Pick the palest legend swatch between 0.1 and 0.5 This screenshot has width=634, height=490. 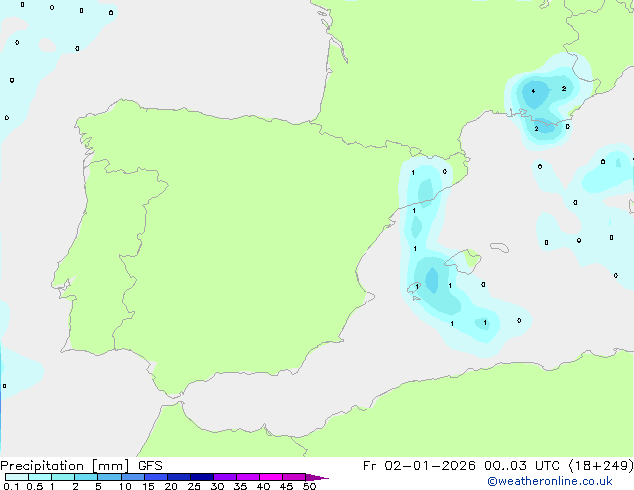tap(17, 477)
